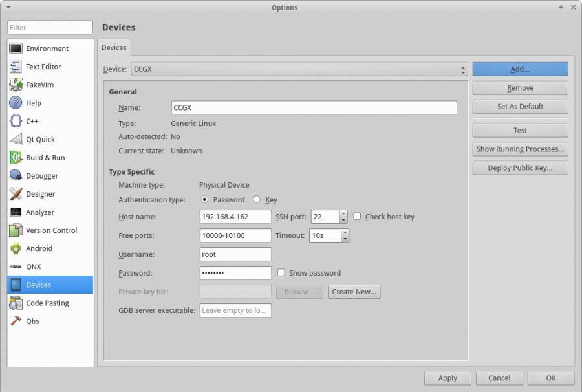Decrease the Timeout spinner value
This screenshot has height=392, width=582.
pyautogui.click(x=345, y=239)
